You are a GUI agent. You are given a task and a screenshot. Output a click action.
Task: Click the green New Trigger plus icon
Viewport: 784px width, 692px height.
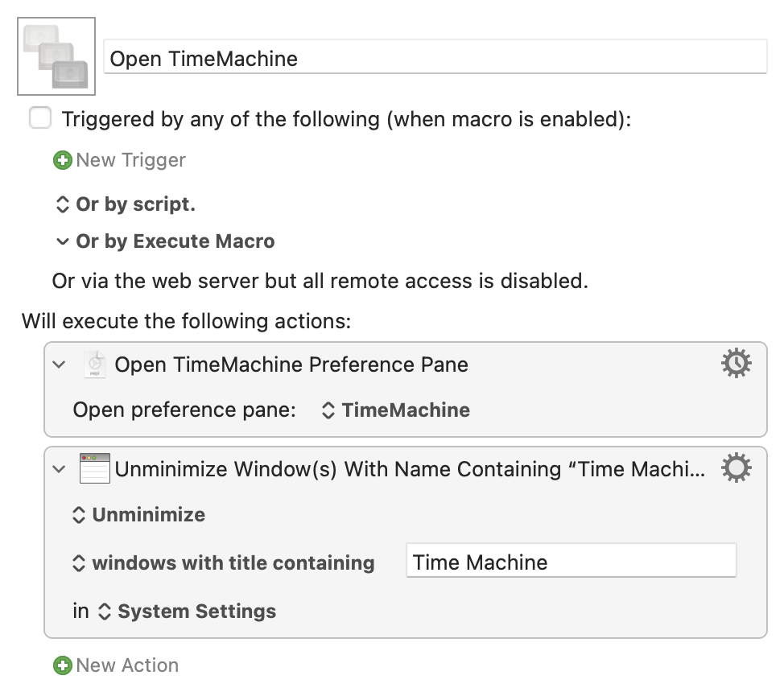pyautogui.click(x=63, y=160)
